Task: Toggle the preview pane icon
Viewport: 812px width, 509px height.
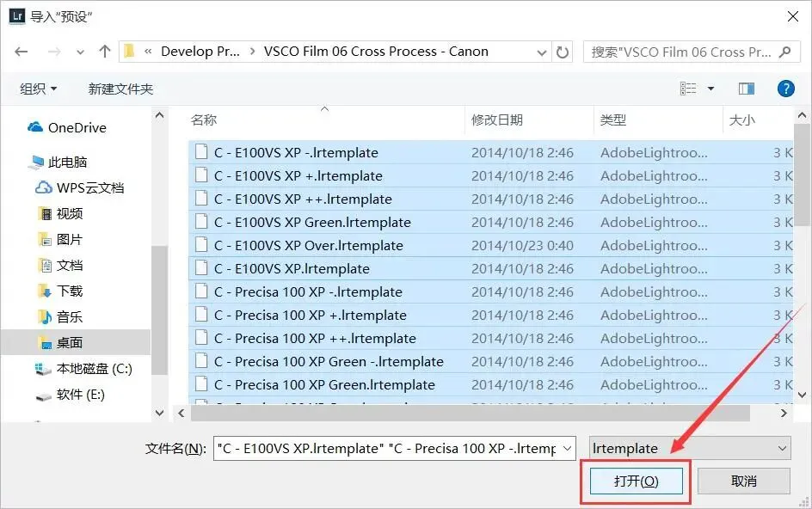Action: (x=747, y=89)
